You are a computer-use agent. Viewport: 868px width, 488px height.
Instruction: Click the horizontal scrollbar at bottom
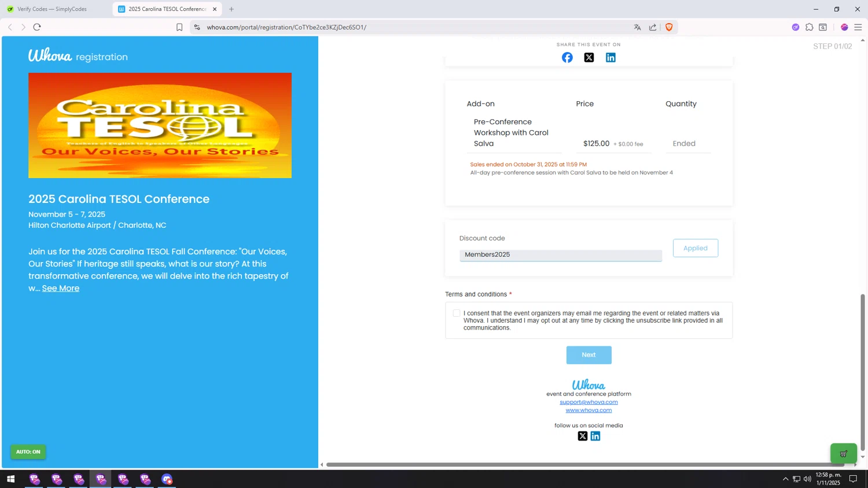(x=584, y=464)
